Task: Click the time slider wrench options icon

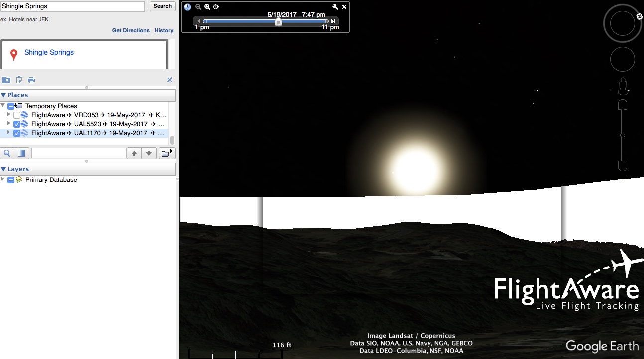Action: (335, 7)
